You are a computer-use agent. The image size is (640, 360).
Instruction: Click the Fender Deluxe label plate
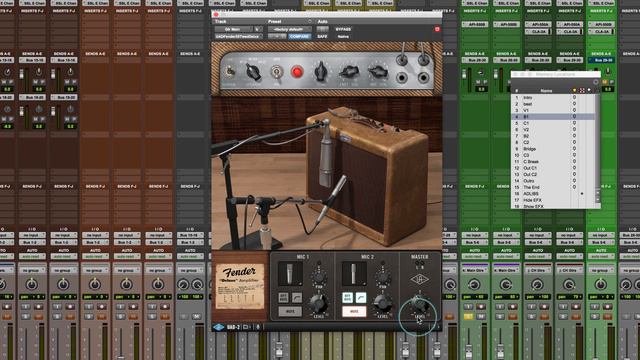click(x=240, y=286)
